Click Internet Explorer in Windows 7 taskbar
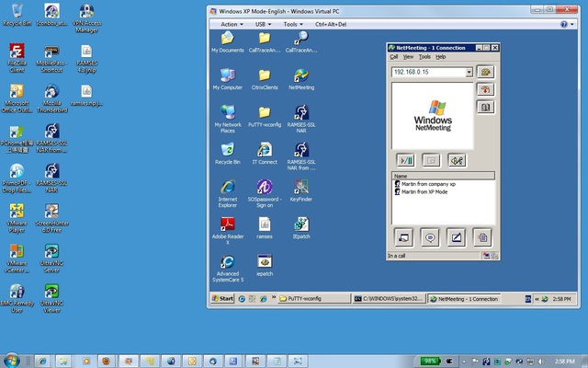 42,362
